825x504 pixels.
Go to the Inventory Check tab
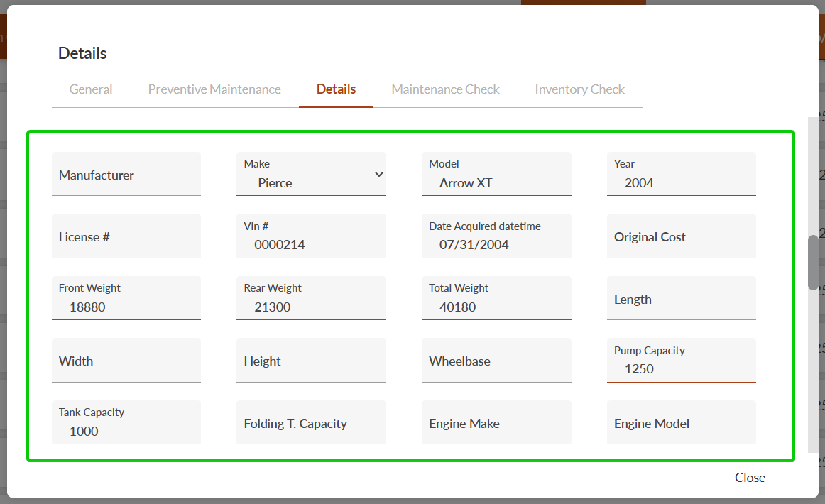coord(579,89)
